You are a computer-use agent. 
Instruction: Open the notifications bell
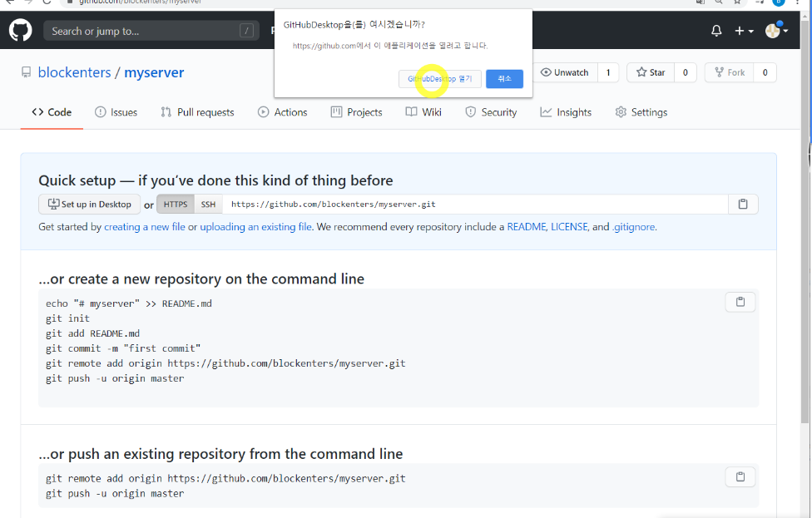716,31
